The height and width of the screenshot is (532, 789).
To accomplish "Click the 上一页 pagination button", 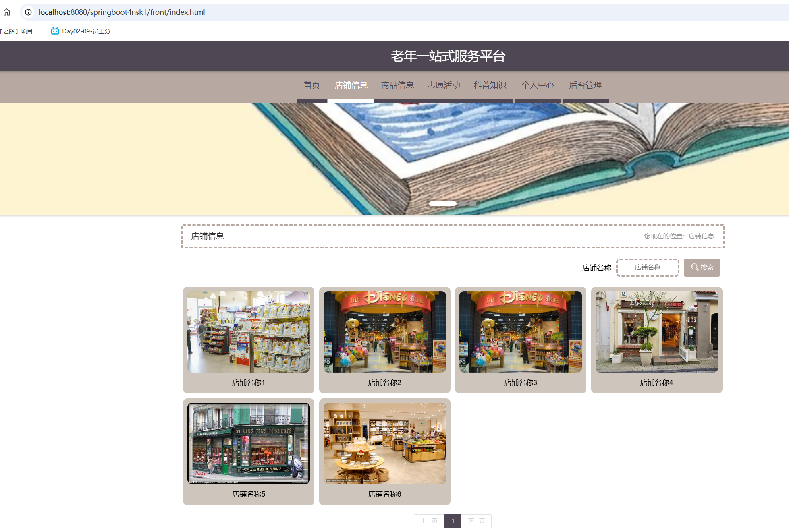I will [x=428, y=521].
